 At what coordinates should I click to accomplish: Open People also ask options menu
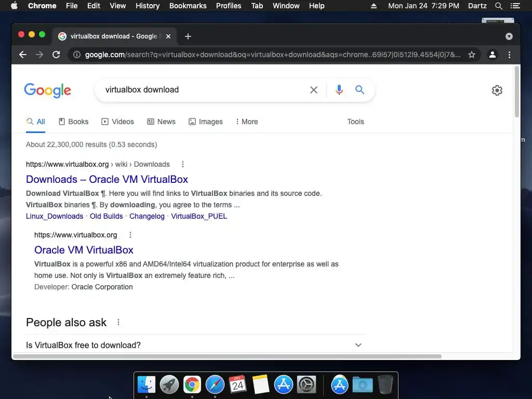click(x=118, y=322)
